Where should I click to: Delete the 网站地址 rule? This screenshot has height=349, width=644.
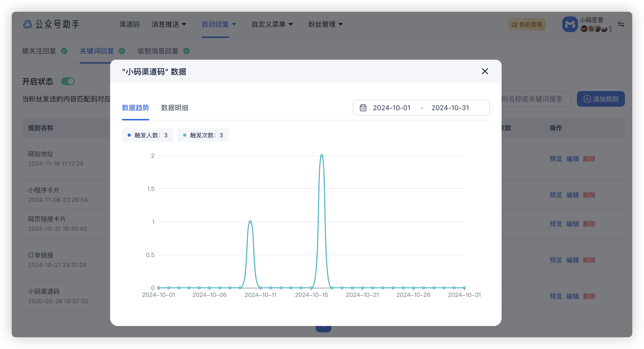pyautogui.click(x=589, y=159)
